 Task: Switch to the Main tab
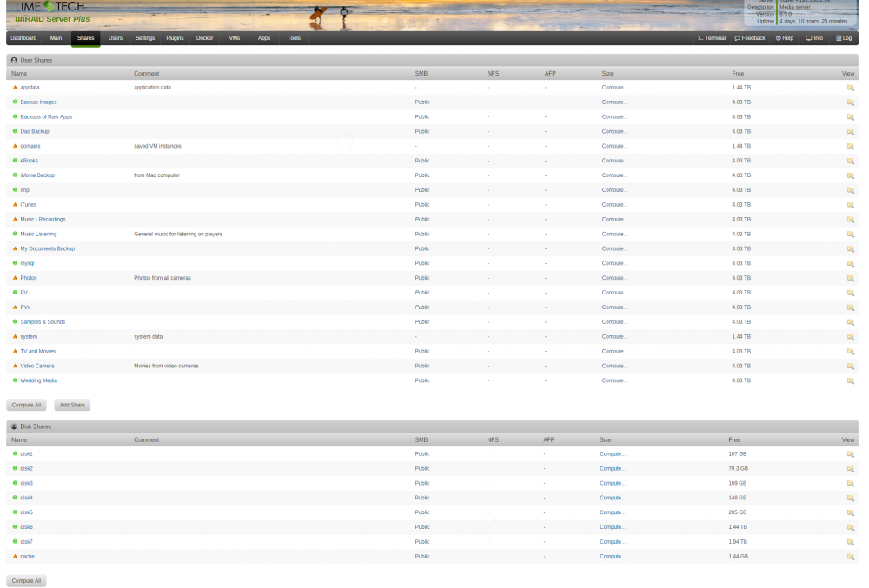pyautogui.click(x=56, y=38)
